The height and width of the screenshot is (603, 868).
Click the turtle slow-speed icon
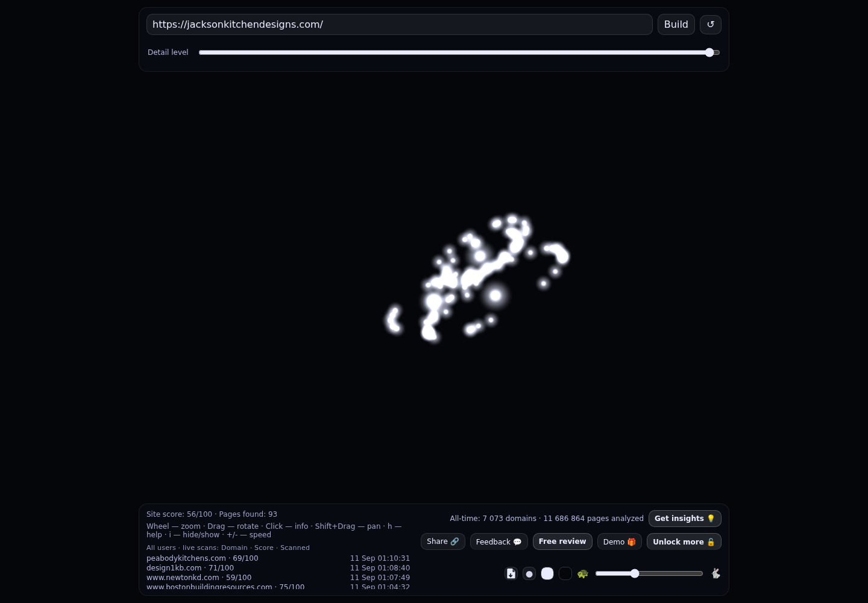[x=583, y=573]
